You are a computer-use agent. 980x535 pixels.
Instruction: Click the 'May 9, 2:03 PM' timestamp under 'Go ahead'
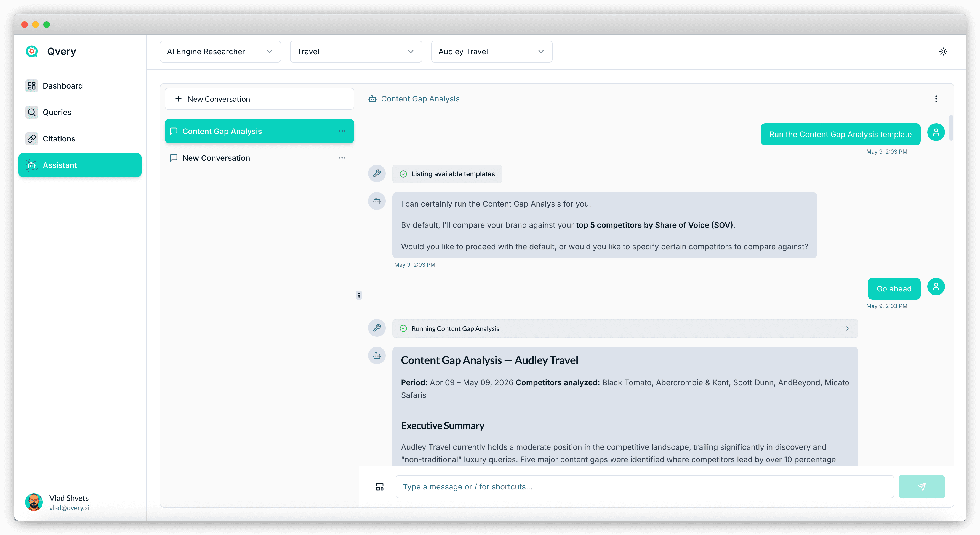(886, 306)
